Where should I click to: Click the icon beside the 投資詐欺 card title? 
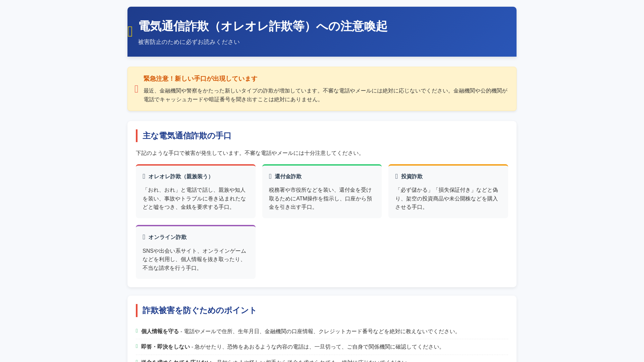coord(396,176)
